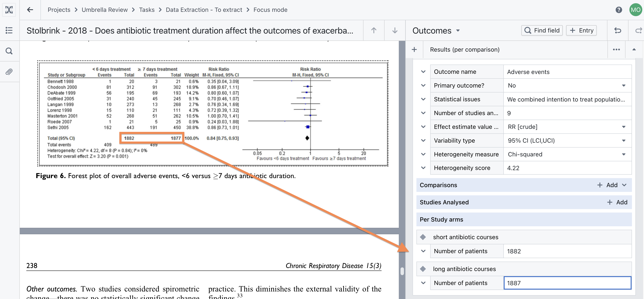Expand the Heterogeneity measure field chevron

(x=423, y=154)
